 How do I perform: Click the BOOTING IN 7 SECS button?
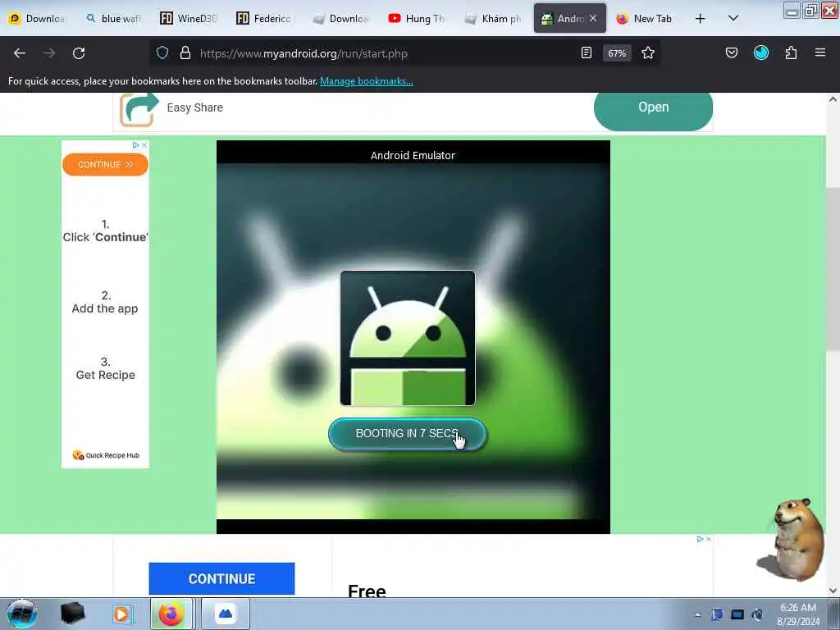[x=407, y=434]
